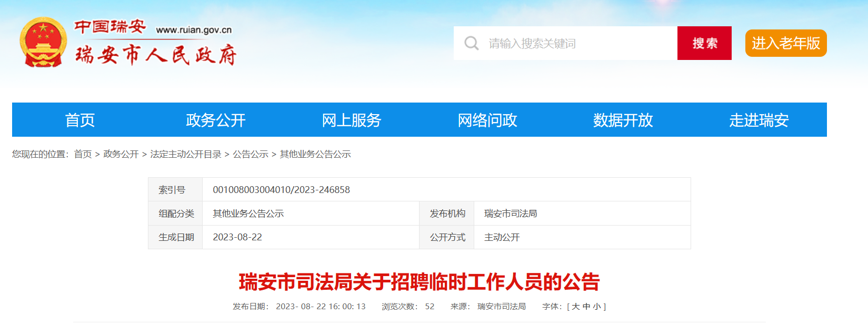Open the 首页 navigation tab
Viewport: 868px width, 325px height.
(80, 120)
